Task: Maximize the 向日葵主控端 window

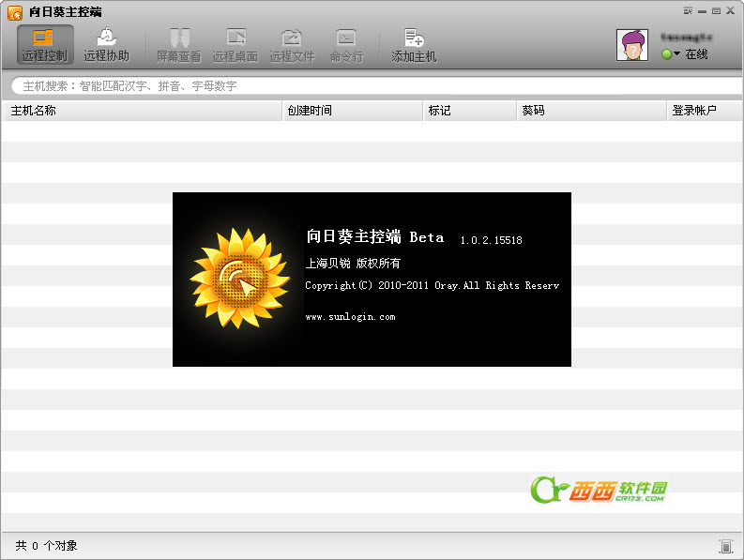Action: click(717, 11)
